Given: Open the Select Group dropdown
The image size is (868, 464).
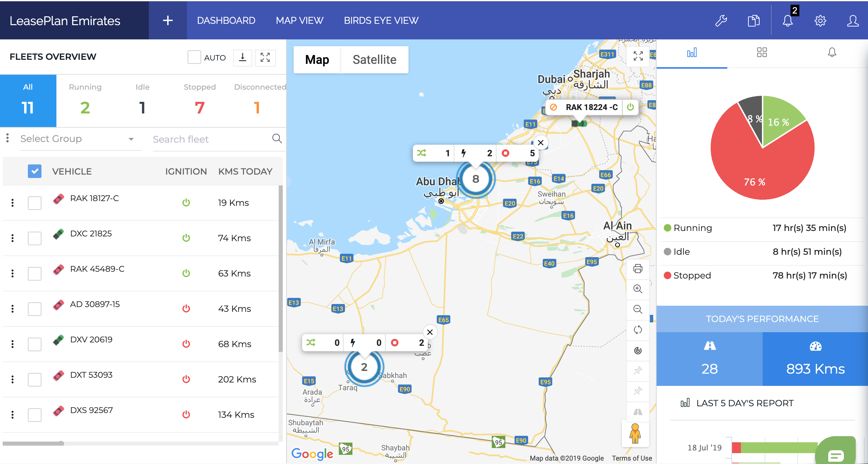Looking at the screenshot, I should pos(81,139).
